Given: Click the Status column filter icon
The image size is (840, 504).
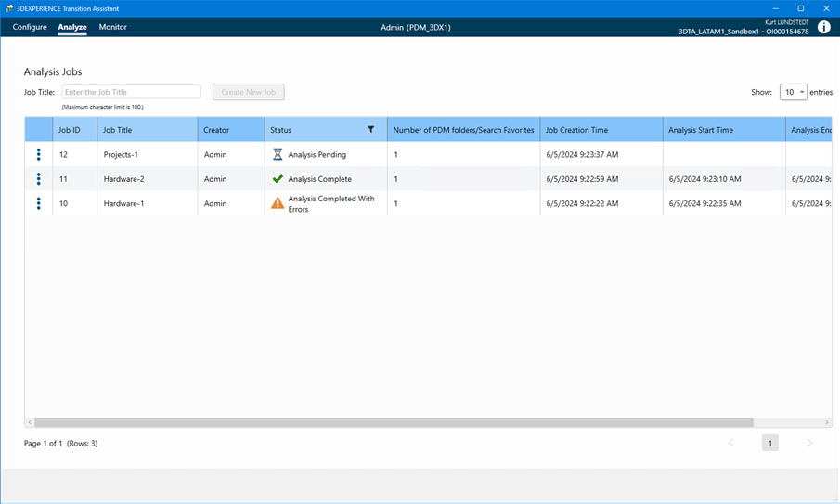Looking at the screenshot, I should (370, 130).
